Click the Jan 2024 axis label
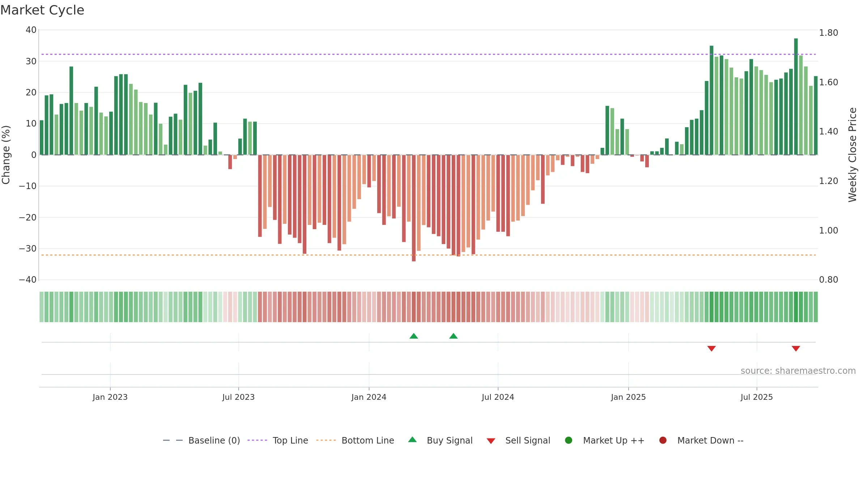 coord(369,397)
